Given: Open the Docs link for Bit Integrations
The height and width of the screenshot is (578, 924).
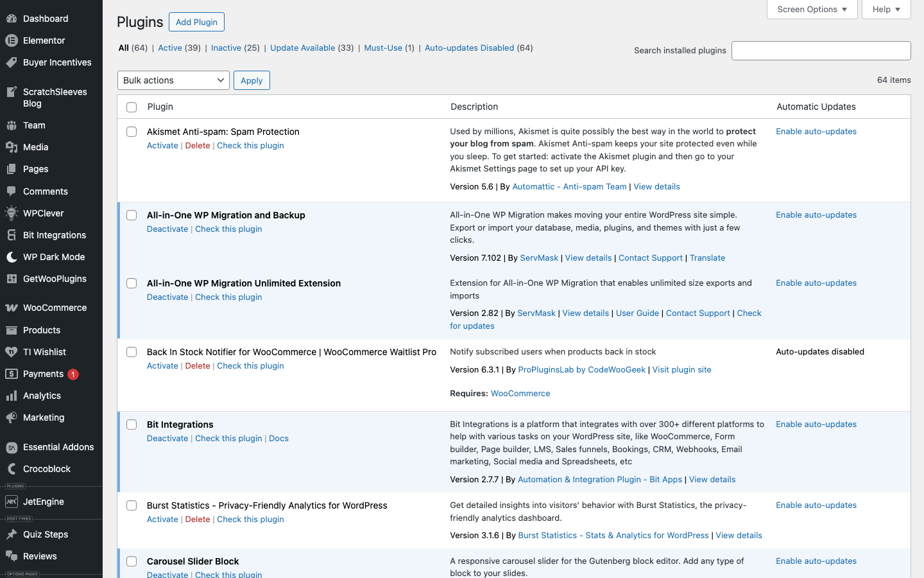Looking at the screenshot, I should [278, 439].
